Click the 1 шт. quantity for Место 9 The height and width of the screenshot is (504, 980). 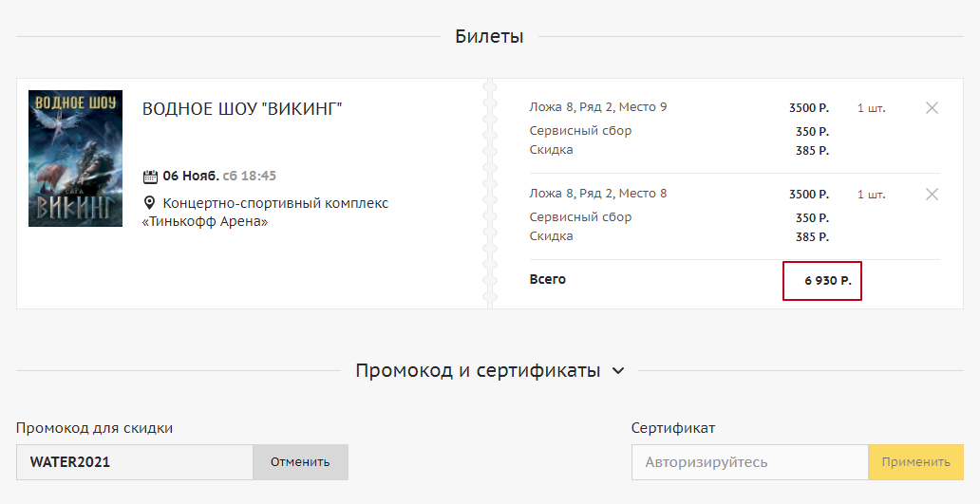[871, 108]
